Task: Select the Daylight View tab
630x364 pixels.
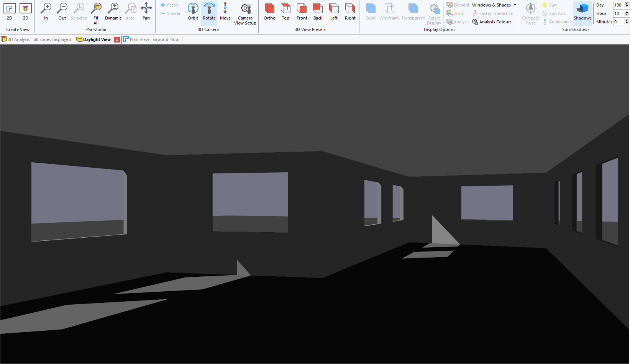Action: coord(94,39)
